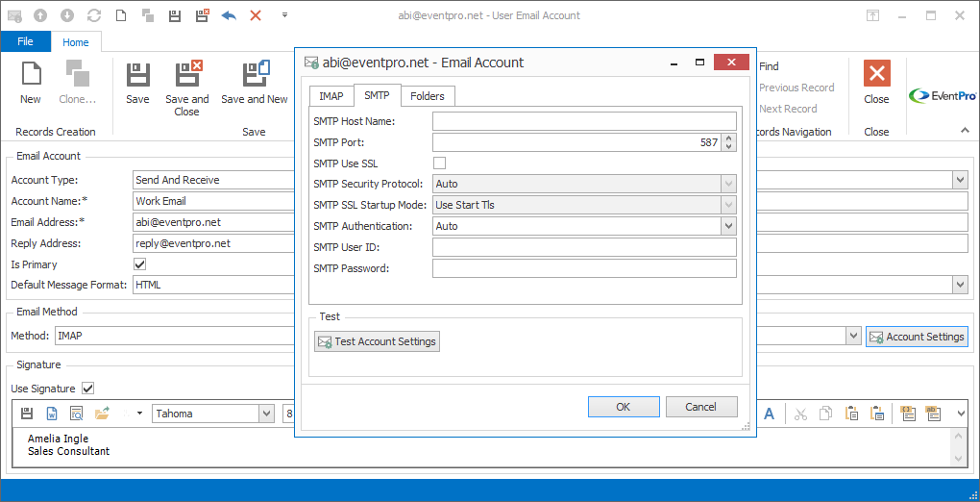Enable the SMTP Use SSL checkbox

tap(440, 163)
